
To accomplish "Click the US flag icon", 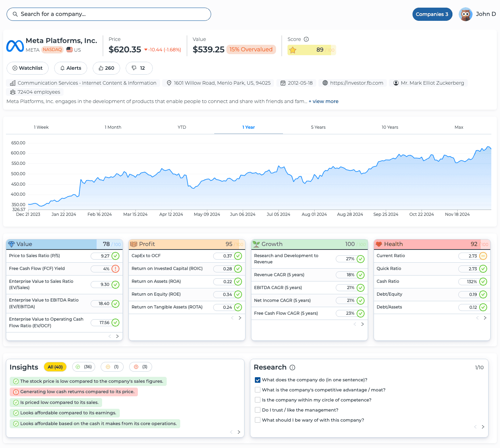I will (x=69, y=50).
